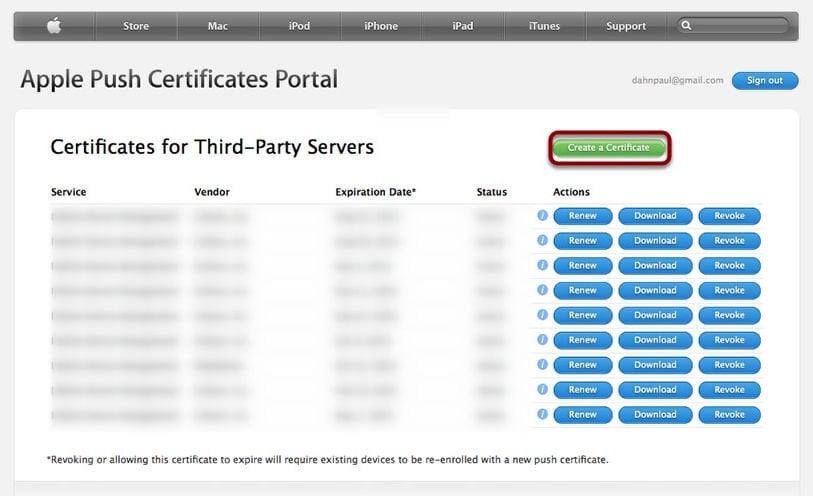813x496 pixels.
Task: Click the info icon in the sixth certificate row
Action: (542, 339)
